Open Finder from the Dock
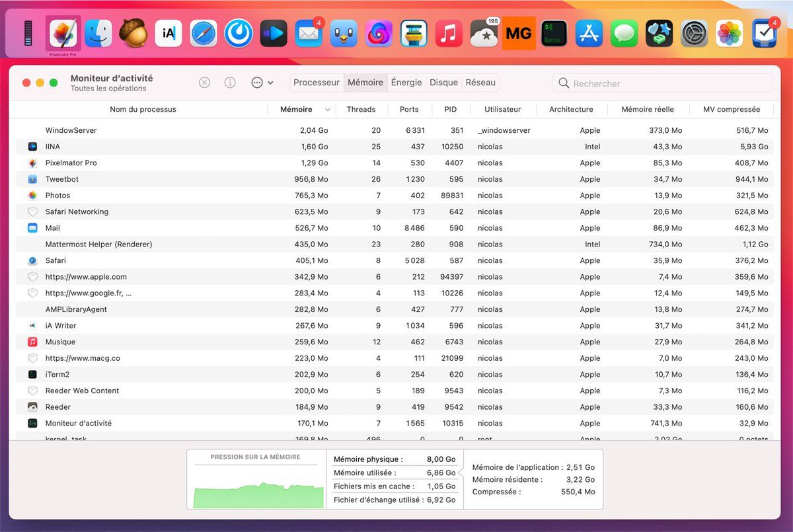Viewport: 793px width, 532px height. [x=98, y=33]
